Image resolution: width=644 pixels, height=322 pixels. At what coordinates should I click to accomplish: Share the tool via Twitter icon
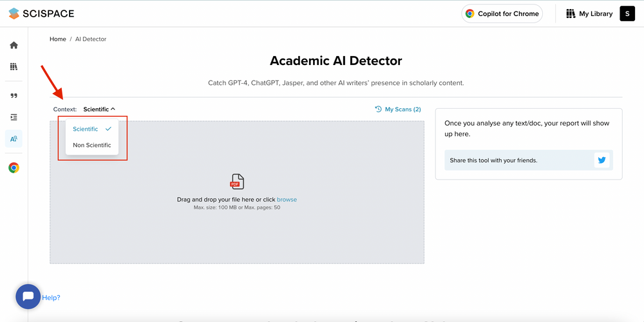point(601,160)
